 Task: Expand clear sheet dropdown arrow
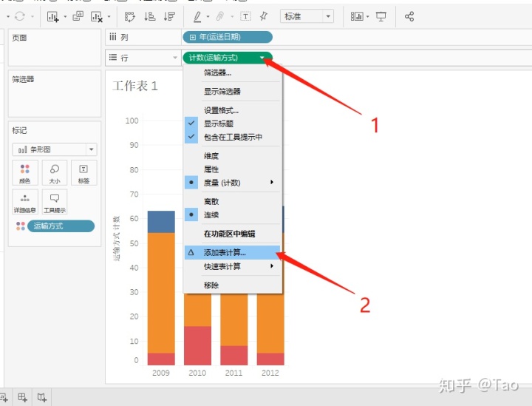[x=109, y=16]
